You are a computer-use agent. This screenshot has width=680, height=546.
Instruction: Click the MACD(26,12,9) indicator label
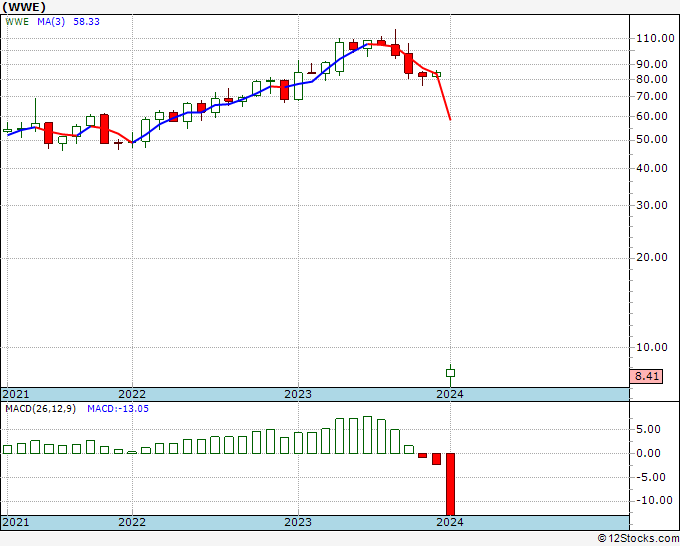click(x=40, y=409)
